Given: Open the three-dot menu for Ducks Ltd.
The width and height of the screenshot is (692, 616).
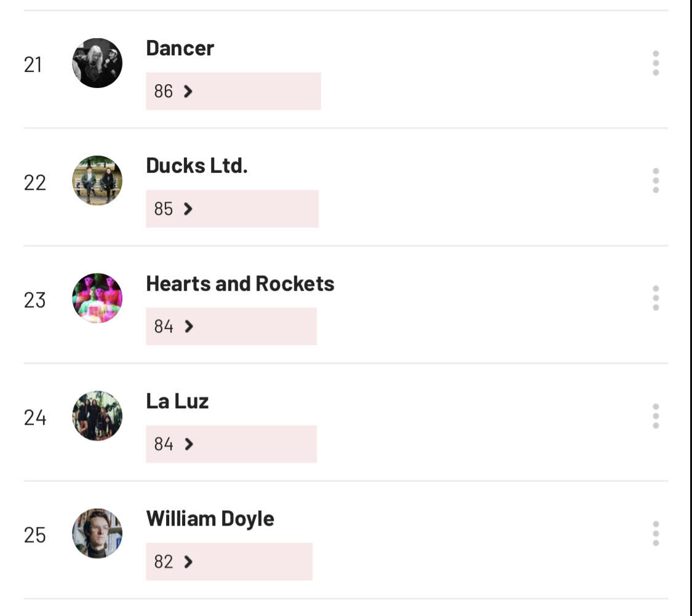Looking at the screenshot, I should tap(656, 181).
